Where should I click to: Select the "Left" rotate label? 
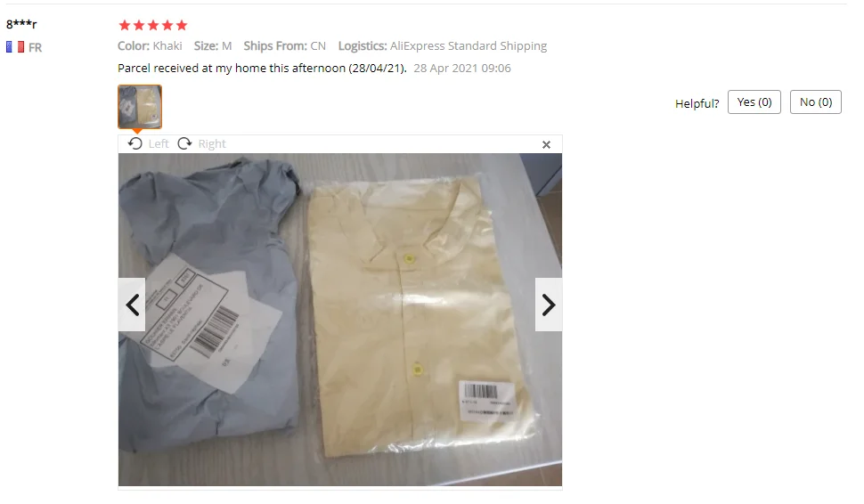pyautogui.click(x=159, y=143)
